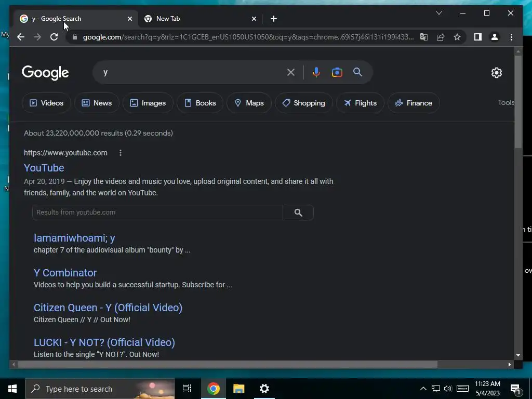This screenshot has width=532, height=399.
Task: Share this page using the share icon
Action: tap(441, 37)
